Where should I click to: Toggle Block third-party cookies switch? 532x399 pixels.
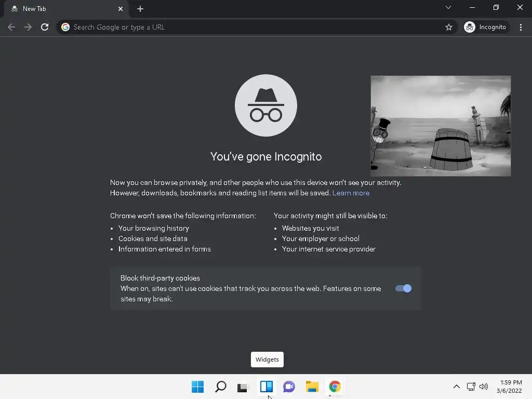pos(403,288)
